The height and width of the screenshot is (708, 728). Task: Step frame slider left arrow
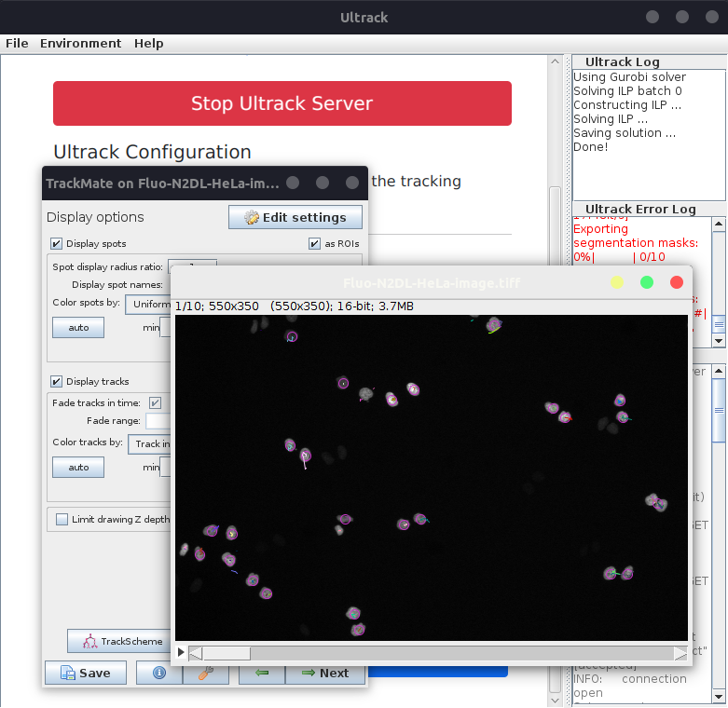[x=196, y=653]
